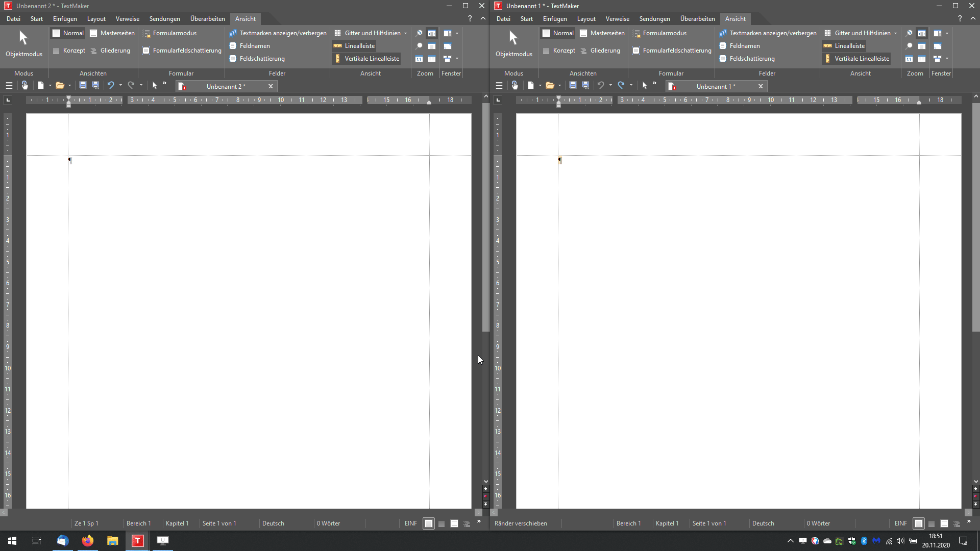Click the TextMaker taskbar icon

137,540
